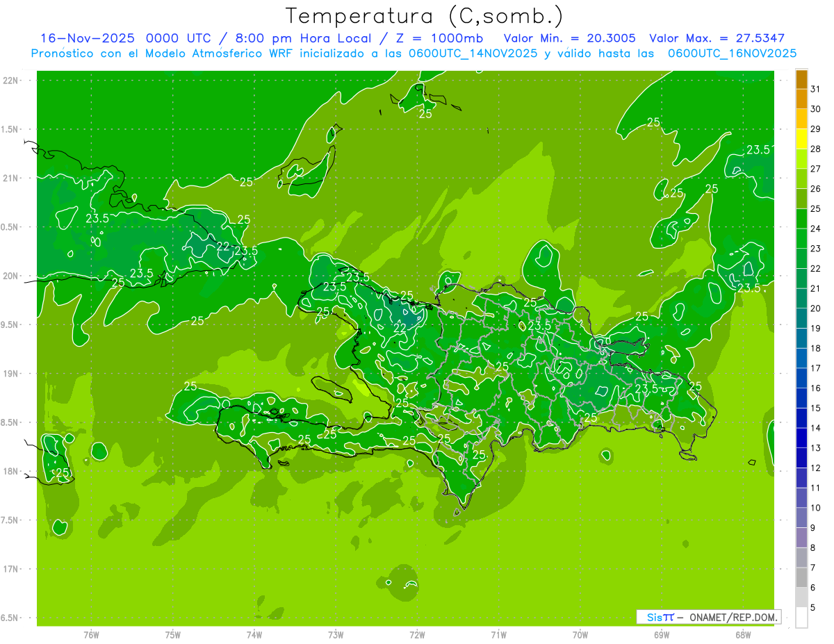Click the longitude axis label '74W'
Image resolution: width=834 pixels, height=644 pixels.
coord(254,634)
